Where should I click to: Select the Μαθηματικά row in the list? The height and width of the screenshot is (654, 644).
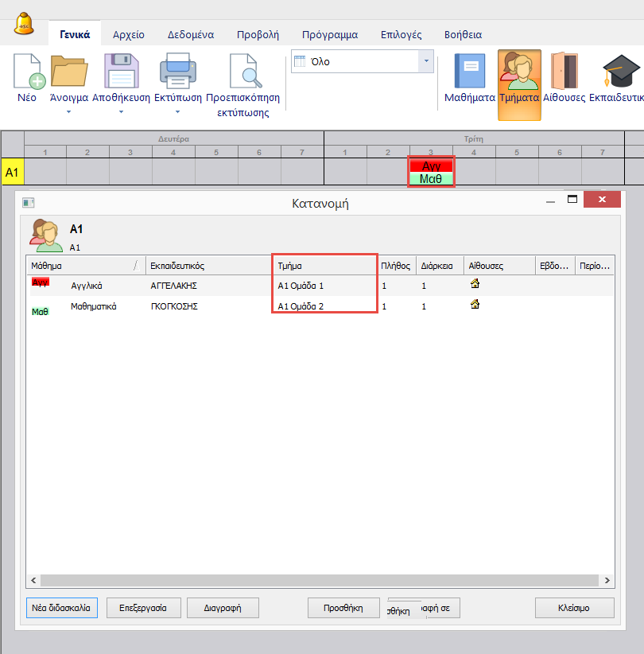(93, 306)
